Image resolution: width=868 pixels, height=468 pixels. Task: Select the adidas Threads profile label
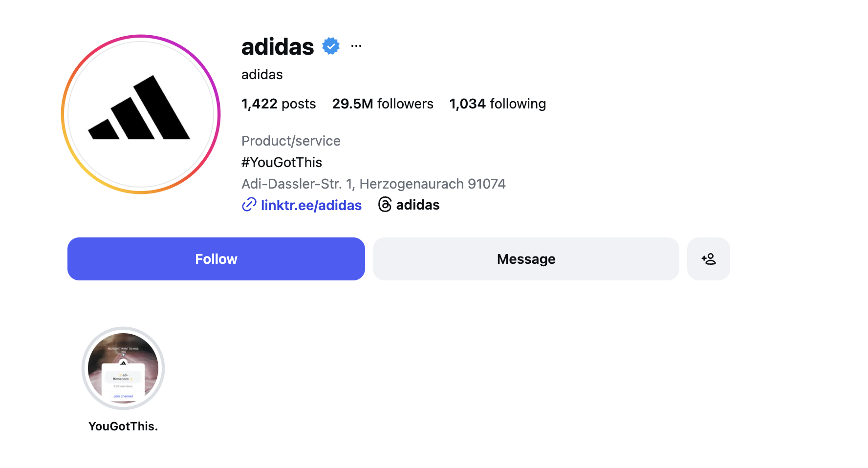click(418, 205)
